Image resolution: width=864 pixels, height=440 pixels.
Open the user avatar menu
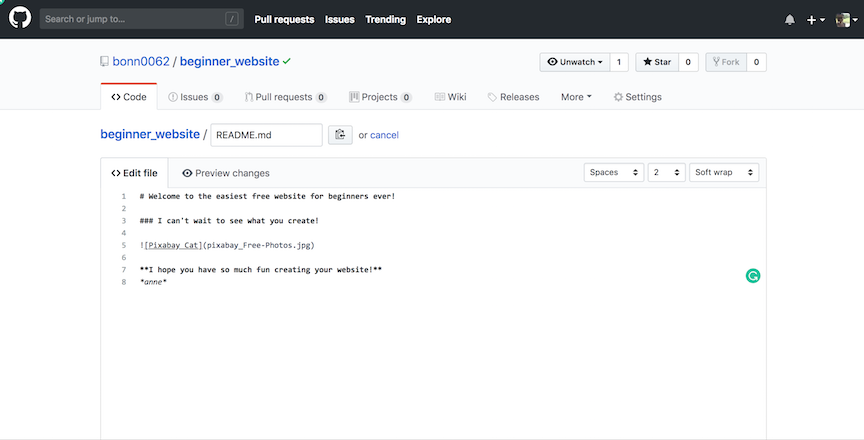pyautogui.click(x=845, y=20)
